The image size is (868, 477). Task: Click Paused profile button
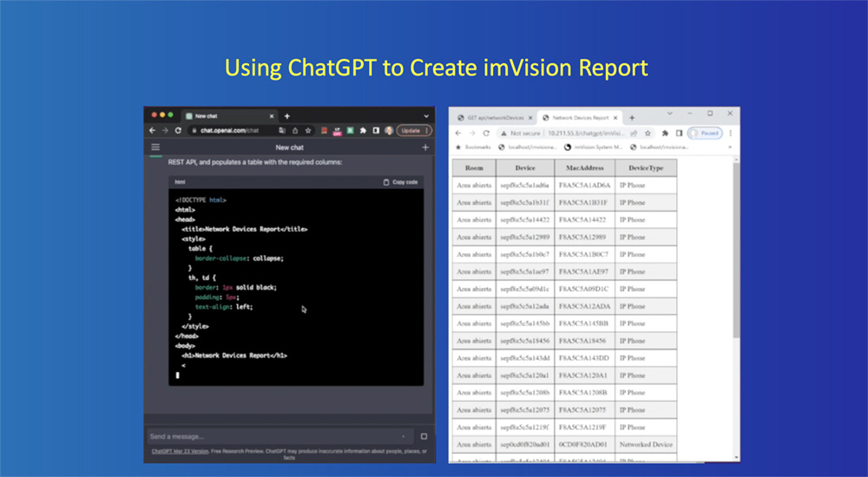pos(705,134)
